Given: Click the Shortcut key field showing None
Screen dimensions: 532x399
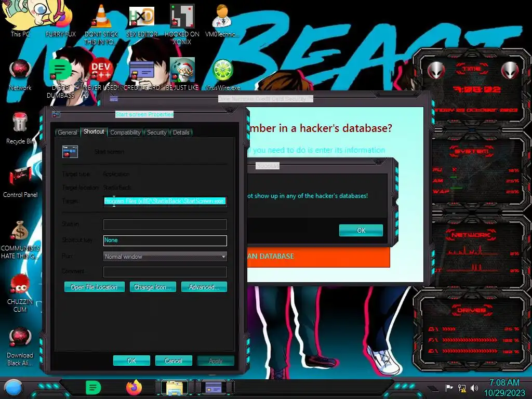Looking at the screenshot, I should tap(165, 240).
